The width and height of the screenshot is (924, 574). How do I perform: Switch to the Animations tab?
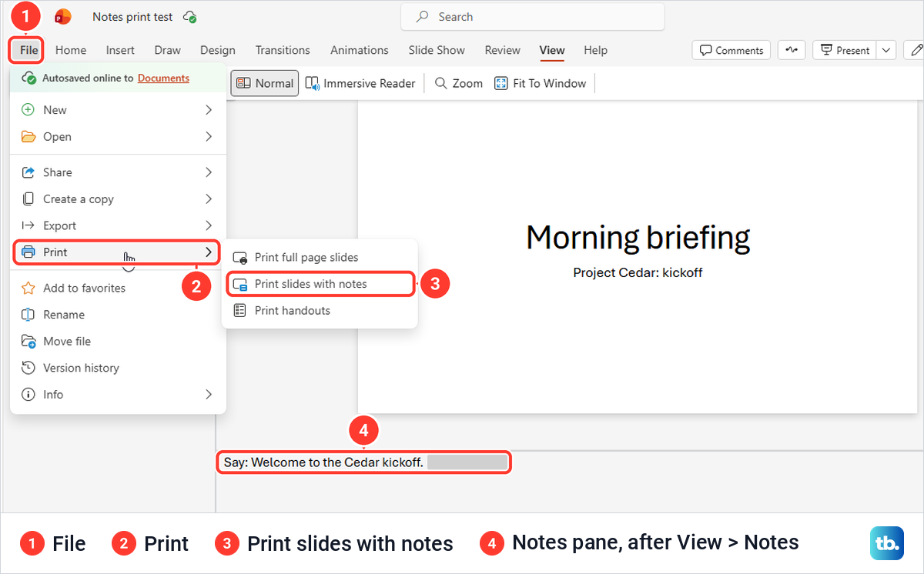click(360, 50)
